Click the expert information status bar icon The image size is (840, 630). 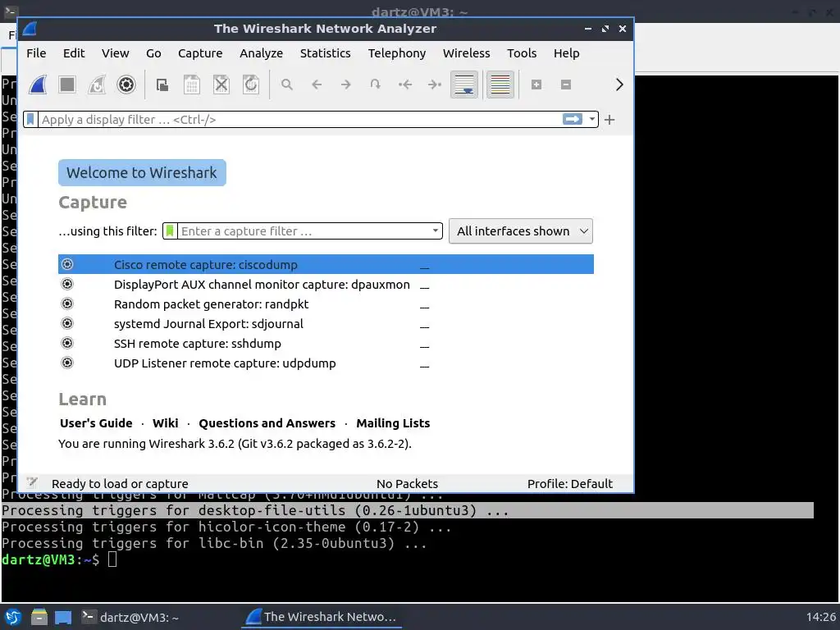pyautogui.click(x=32, y=482)
